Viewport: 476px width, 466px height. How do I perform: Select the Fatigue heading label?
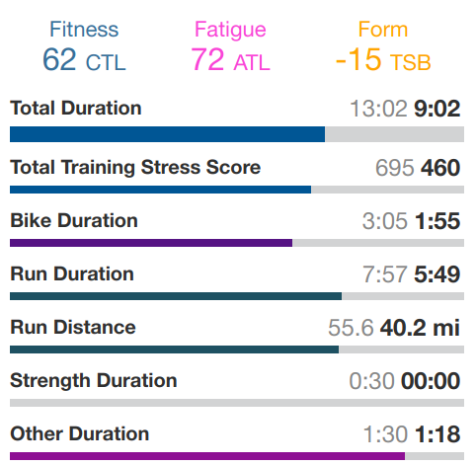230,31
